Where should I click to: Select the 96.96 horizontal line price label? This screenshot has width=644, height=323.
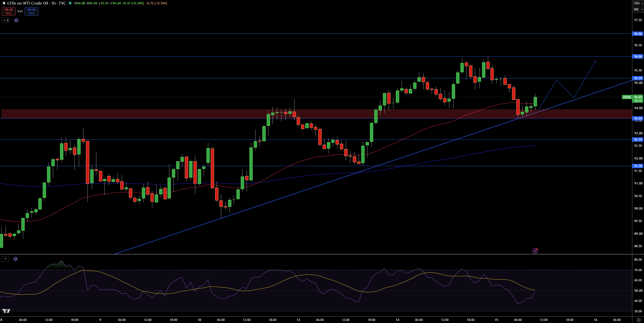[x=638, y=34]
